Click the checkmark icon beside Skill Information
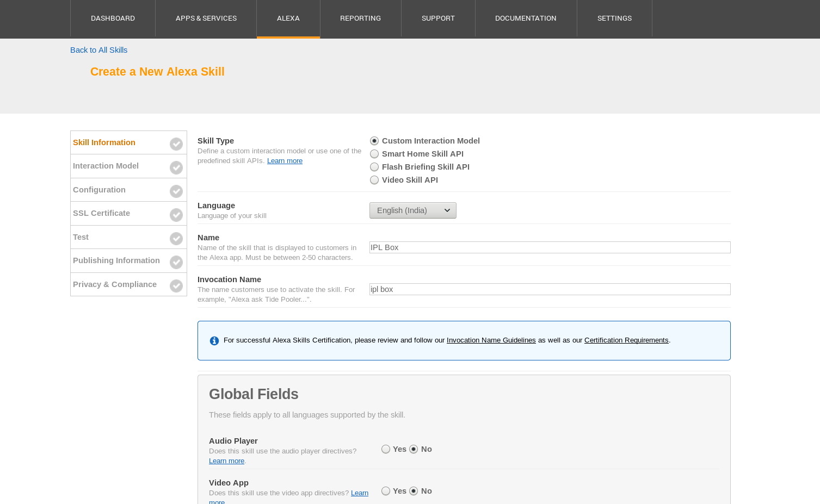 tap(176, 144)
